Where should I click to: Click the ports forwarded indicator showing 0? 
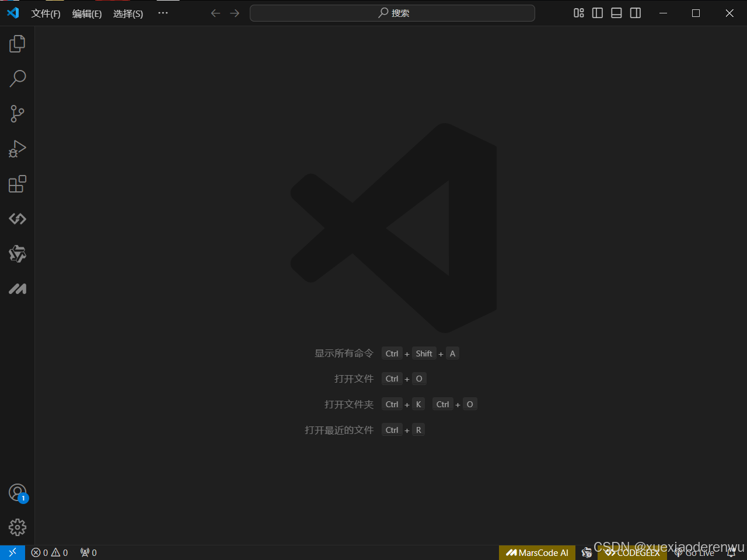[89, 552]
